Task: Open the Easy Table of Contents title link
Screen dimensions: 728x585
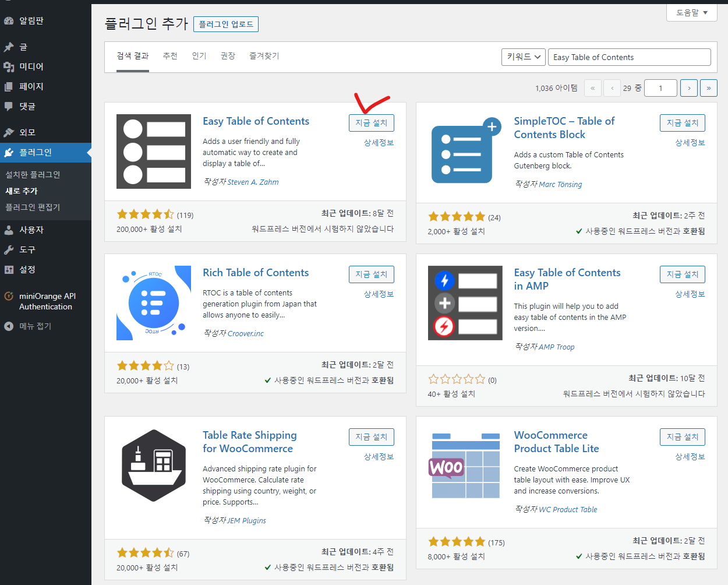Action: pos(256,121)
